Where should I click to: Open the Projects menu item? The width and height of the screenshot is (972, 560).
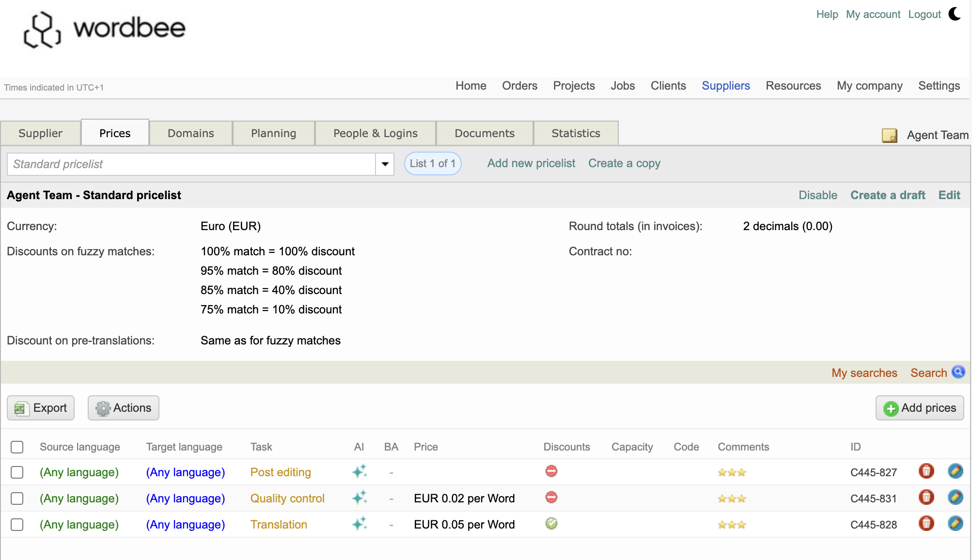click(x=574, y=86)
